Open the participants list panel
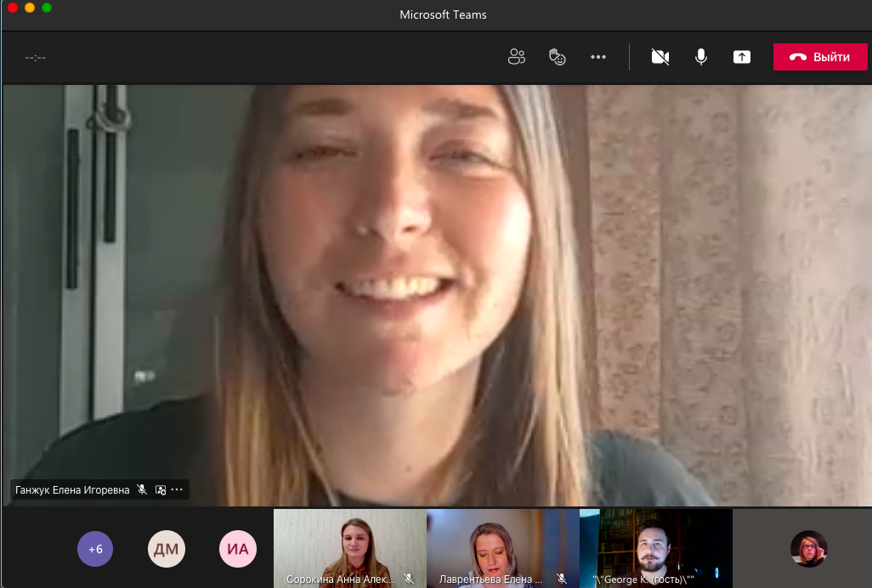872x588 pixels. click(x=516, y=57)
